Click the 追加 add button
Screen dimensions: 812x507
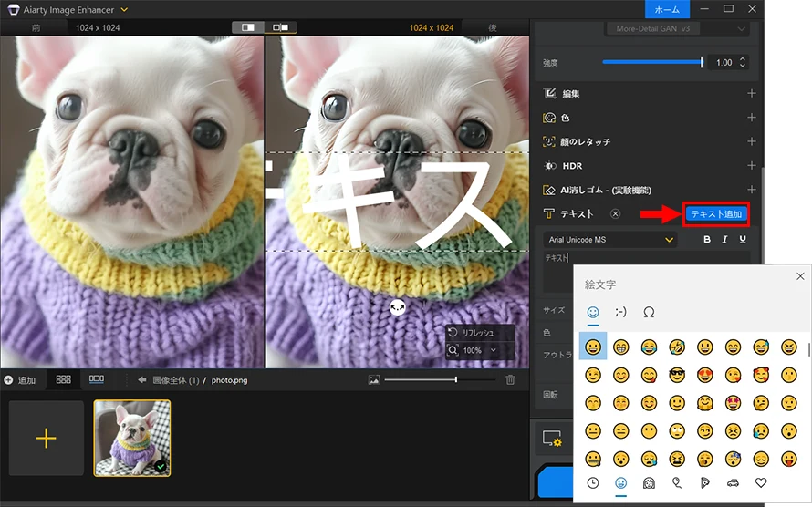[x=20, y=380]
